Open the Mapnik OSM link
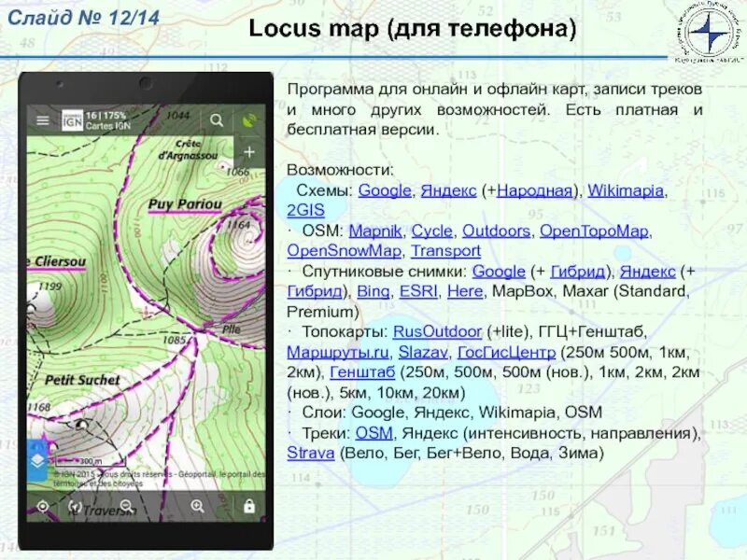The height and width of the screenshot is (560, 747). click(375, 231)
